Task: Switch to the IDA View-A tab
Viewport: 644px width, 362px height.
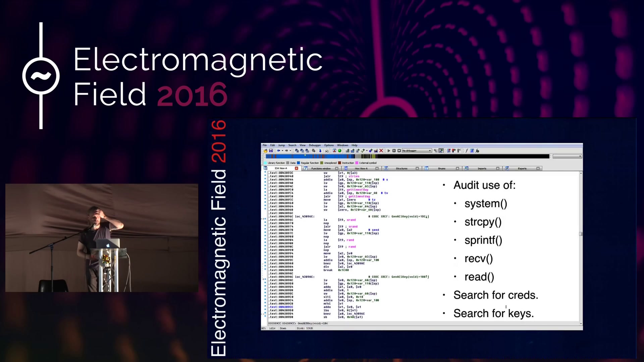Action: click(x=281, y=168)
